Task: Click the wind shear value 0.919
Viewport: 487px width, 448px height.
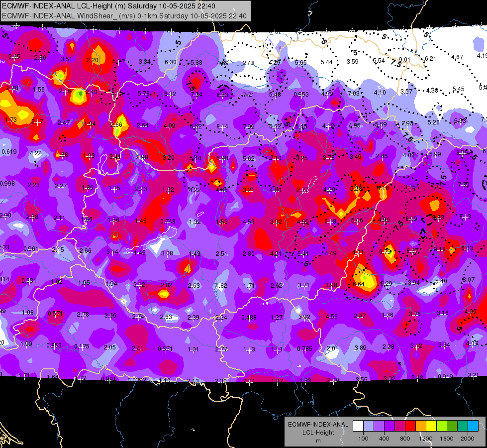Action: point(445,376)
